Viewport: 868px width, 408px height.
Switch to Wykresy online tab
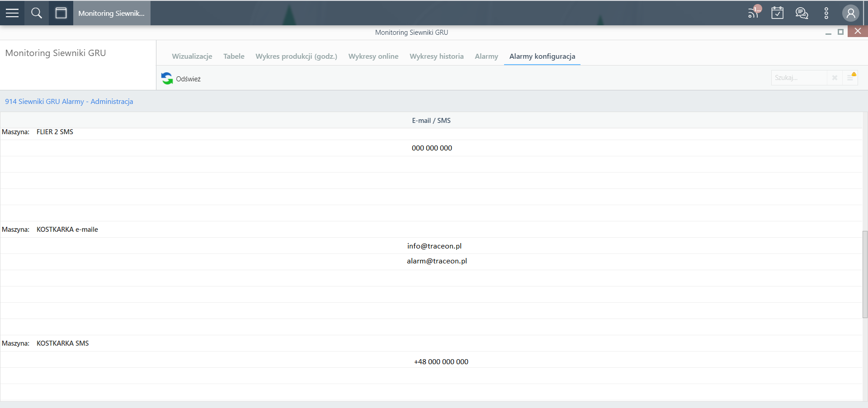[373, 56]
